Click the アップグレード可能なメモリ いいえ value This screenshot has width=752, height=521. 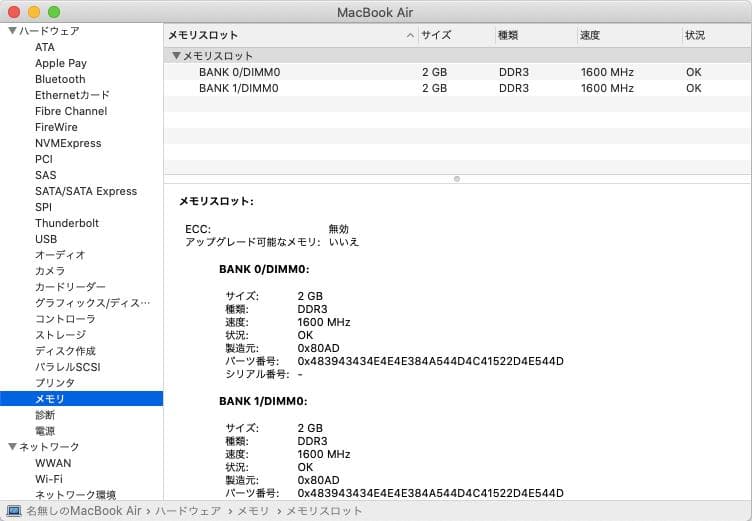(x=344, y=242)
